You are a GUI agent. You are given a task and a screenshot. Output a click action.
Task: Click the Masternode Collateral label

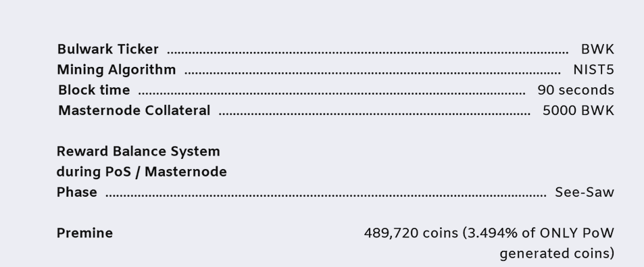pos(134,110)
